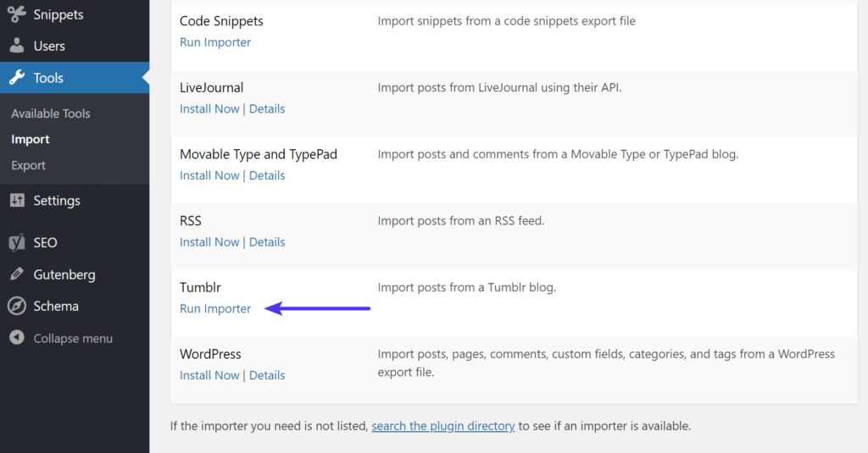The image size is (868, 453).
Task: Select the Export submenu item
Action: (28, 165)
